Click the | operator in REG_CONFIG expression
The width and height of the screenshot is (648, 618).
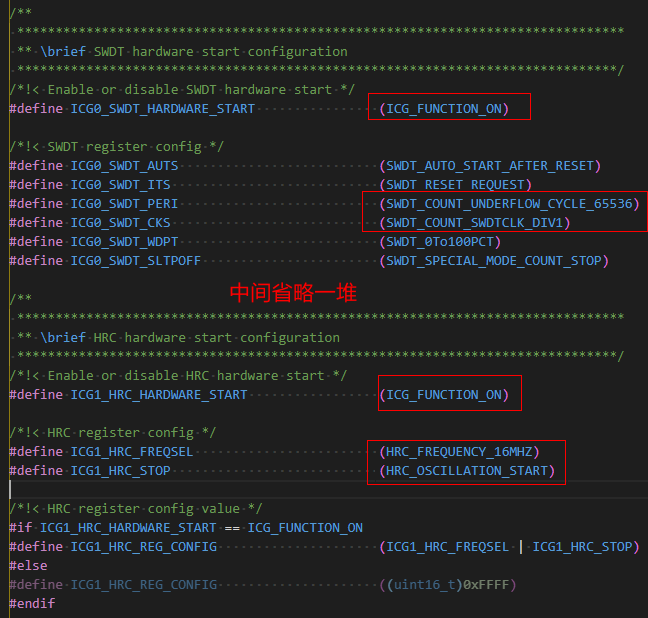click(x=521, y=547)
